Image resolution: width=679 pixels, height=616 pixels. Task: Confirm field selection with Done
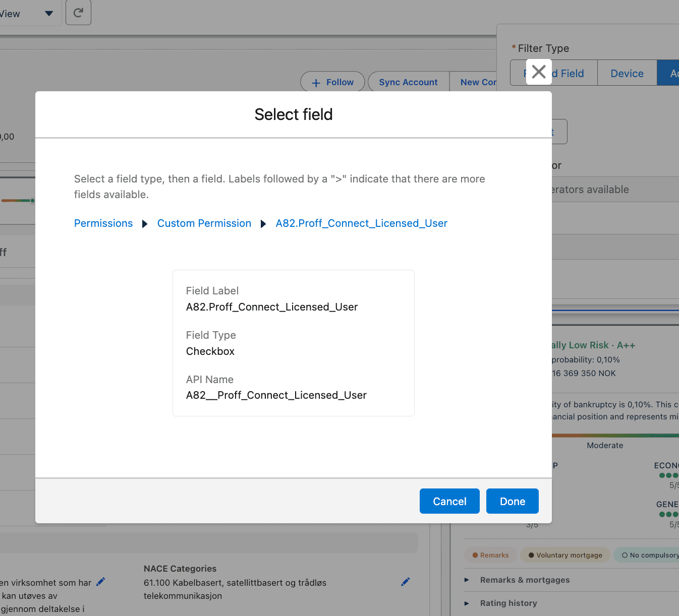coord(513,501)
